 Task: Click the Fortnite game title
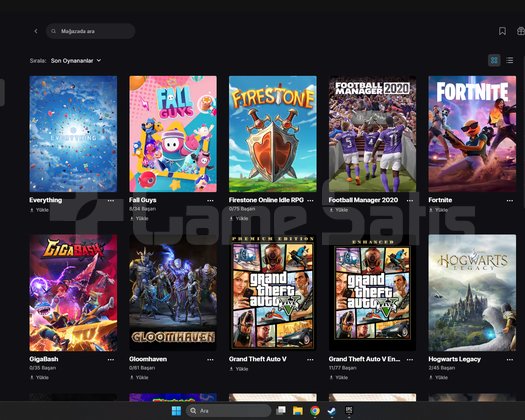pos(440,200)
